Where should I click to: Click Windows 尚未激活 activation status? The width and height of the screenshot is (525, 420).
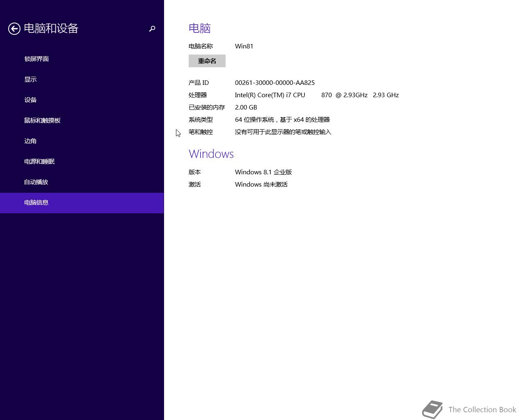(261, 184)
